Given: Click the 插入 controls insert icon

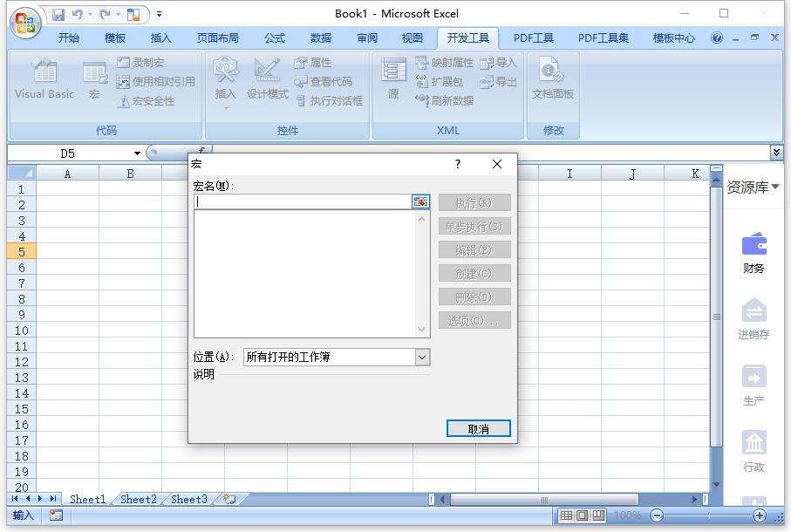Looking at the screenshot, I should click(x=226, y=81).
